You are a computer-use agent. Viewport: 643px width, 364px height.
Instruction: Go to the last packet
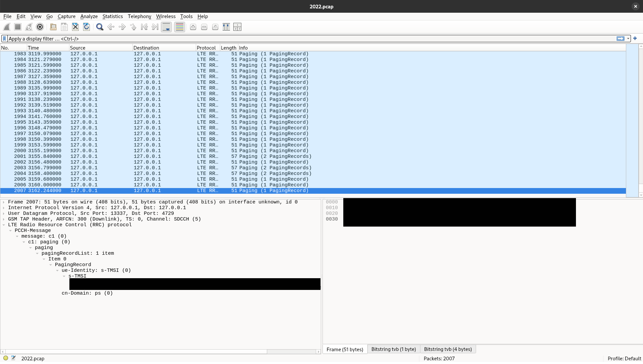pyautogui.click(x=155, y=27)
